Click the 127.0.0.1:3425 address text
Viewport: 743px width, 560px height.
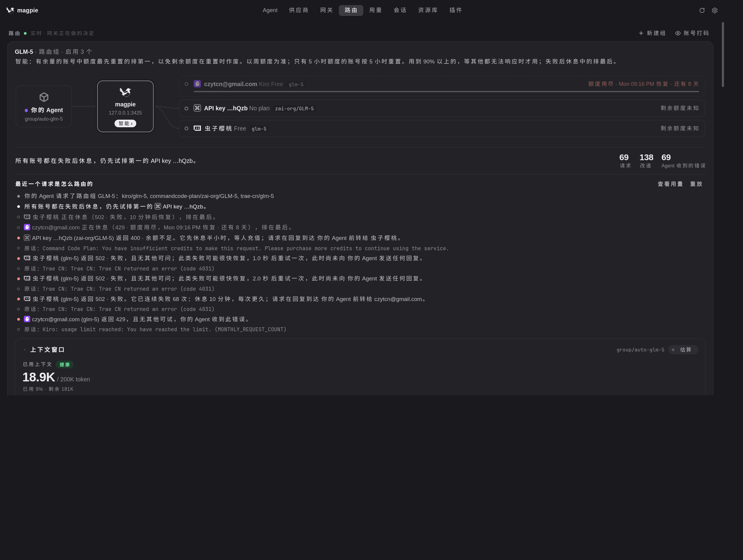[125, 113]
